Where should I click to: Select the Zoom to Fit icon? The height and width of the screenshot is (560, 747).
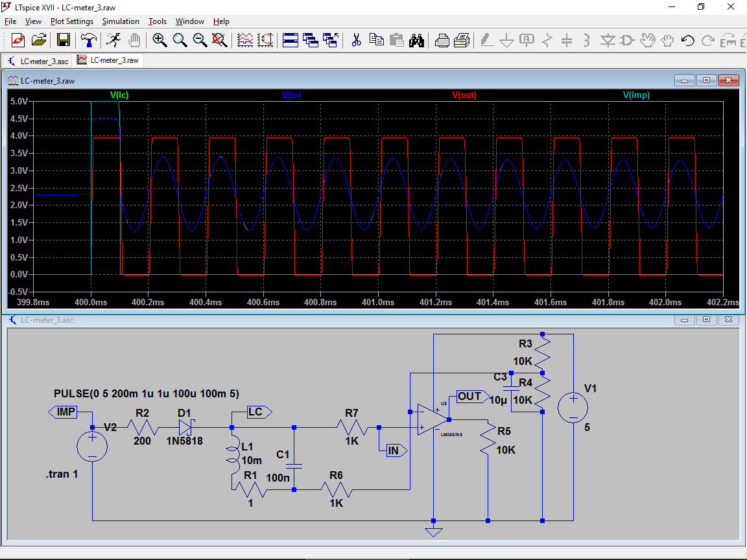220,41
